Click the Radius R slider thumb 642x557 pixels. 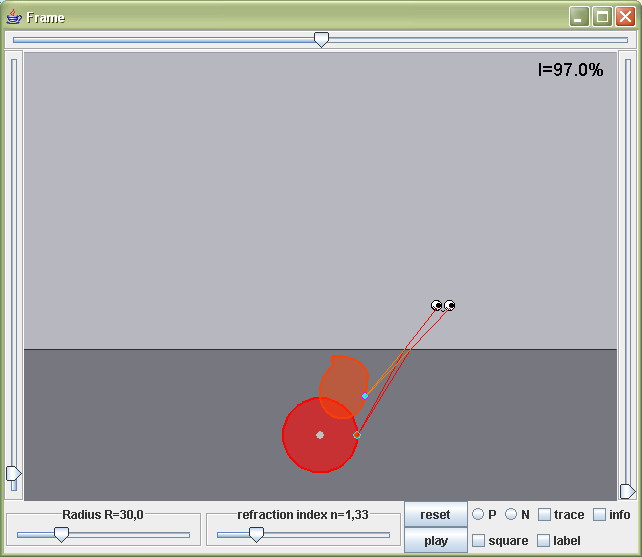pos(62,534)
